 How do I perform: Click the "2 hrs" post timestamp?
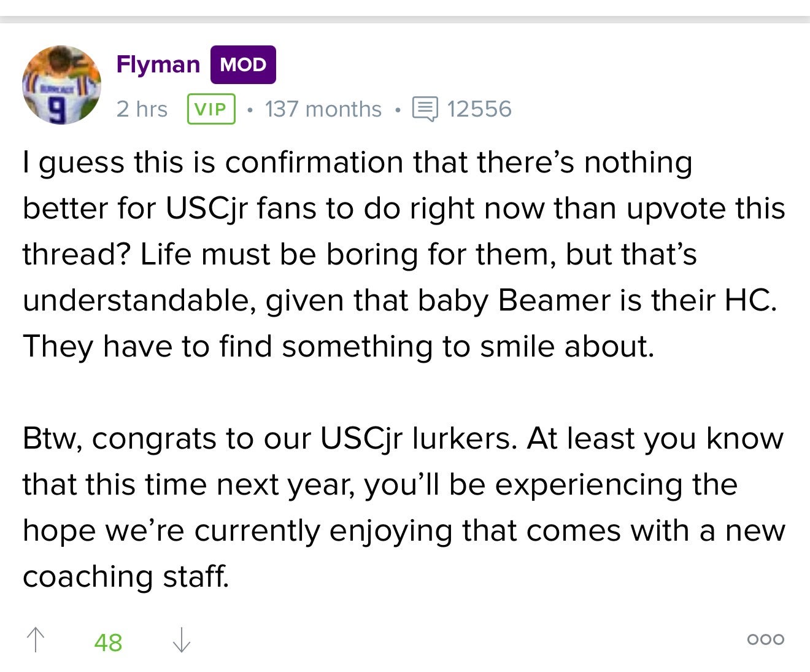142,109
